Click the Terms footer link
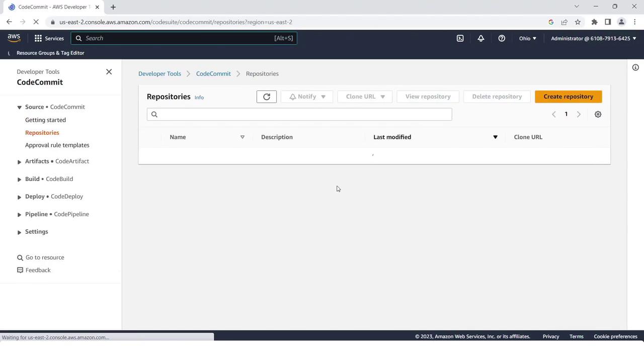The width and height of the screenshot is (644, 362). [x=577, y=336]
